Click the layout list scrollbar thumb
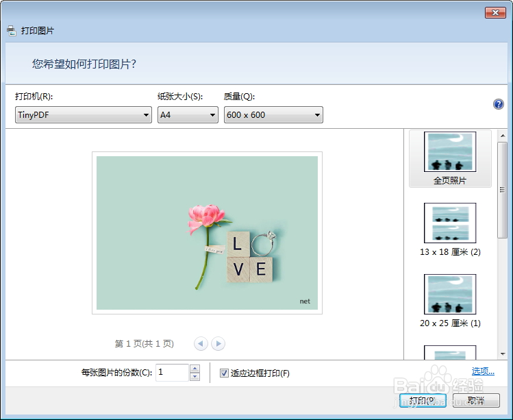The image size is (513, 420). pos(502,190)
